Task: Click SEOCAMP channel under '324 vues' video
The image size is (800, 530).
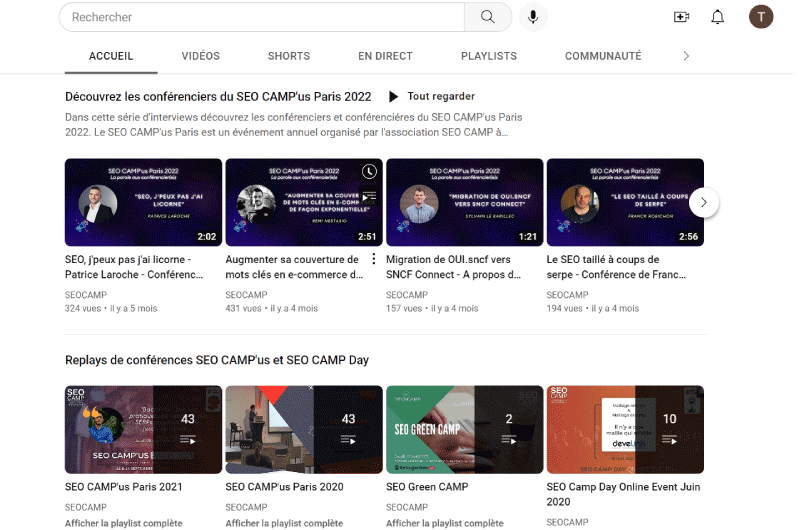Action: pyautogui.click(x=86, y=295)
